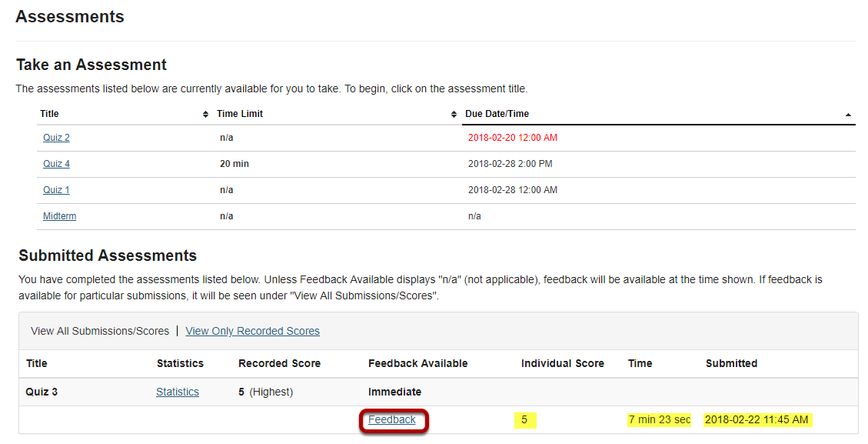The height and width of the screenshot is (444, 868).
Task: Click the Submitted Assessments heading
Action: 108,255
